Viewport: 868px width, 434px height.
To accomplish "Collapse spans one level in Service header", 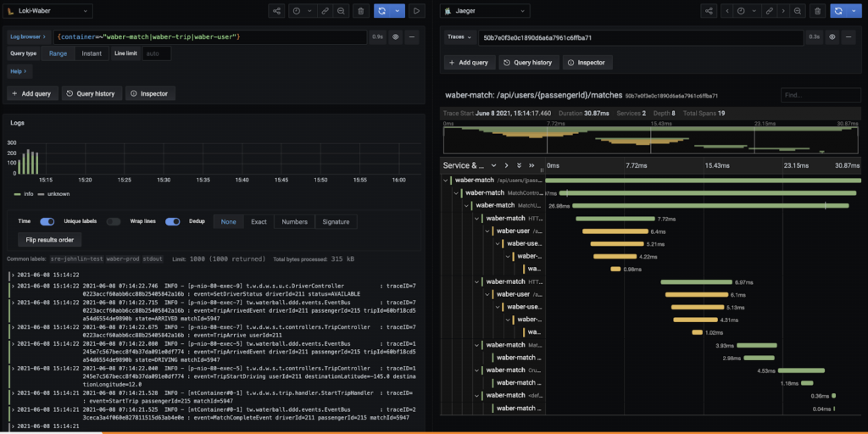I will coord(507,165).
